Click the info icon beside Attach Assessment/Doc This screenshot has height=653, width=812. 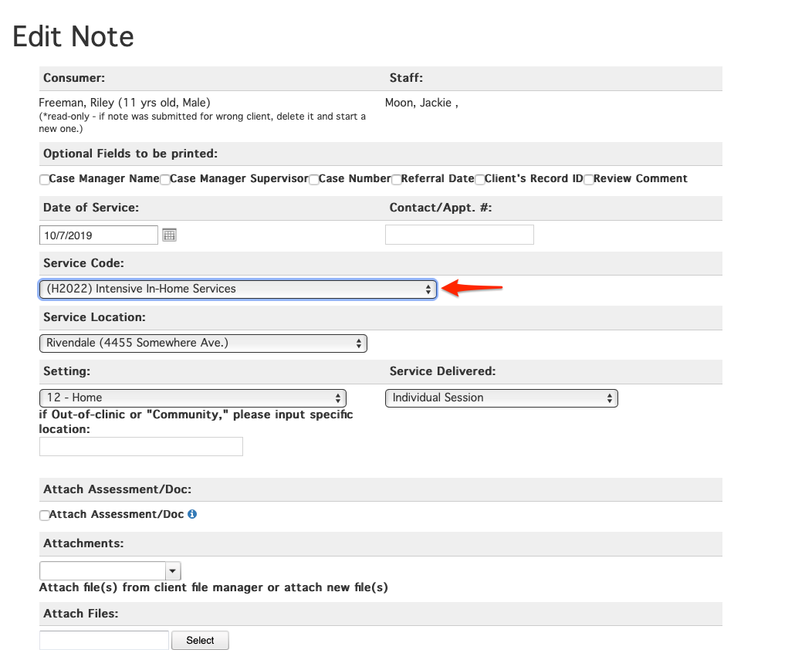coord(191,514)
